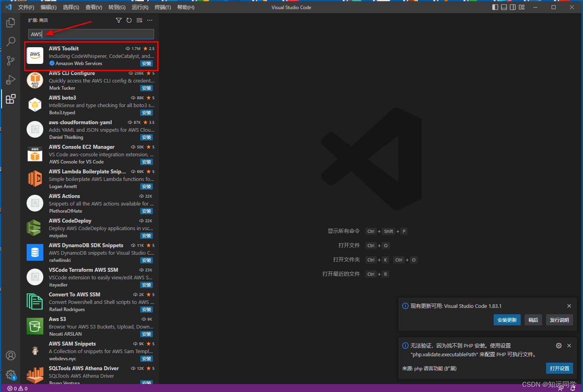Open Convert To AWS SSM extension title
Viewport: 583px width, 392px height.
(75, 294)
